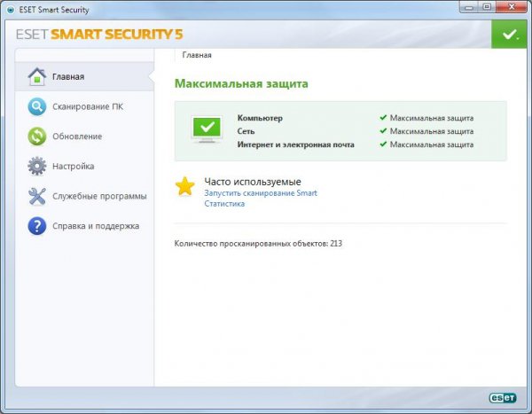Click the checkmark for Интернет и электронная почта
The image size is (532, 414).
click(x=383, y=144)
